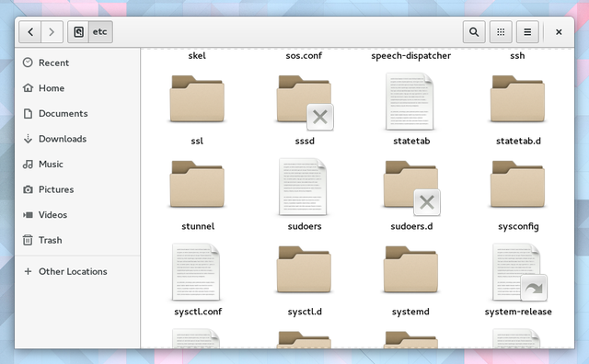Click the sos.conf label
589x364 pixels.
(304, 55)
